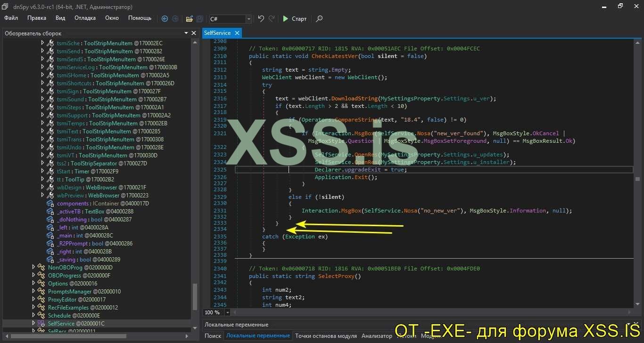Click the wrench icon beside tsmiSign
The width and height of the screenshot is (644, 343).
point(50,91)
